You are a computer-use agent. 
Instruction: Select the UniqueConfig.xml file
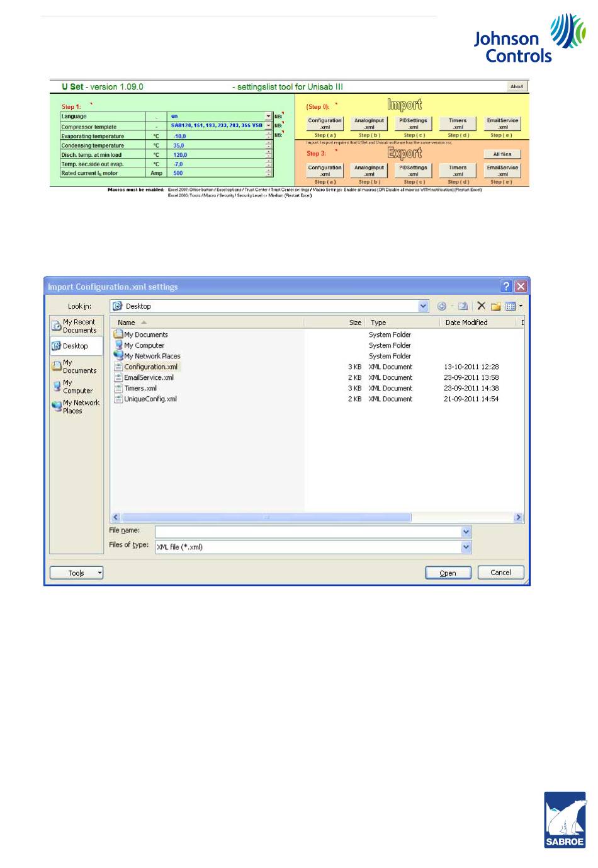click(145, 399)
